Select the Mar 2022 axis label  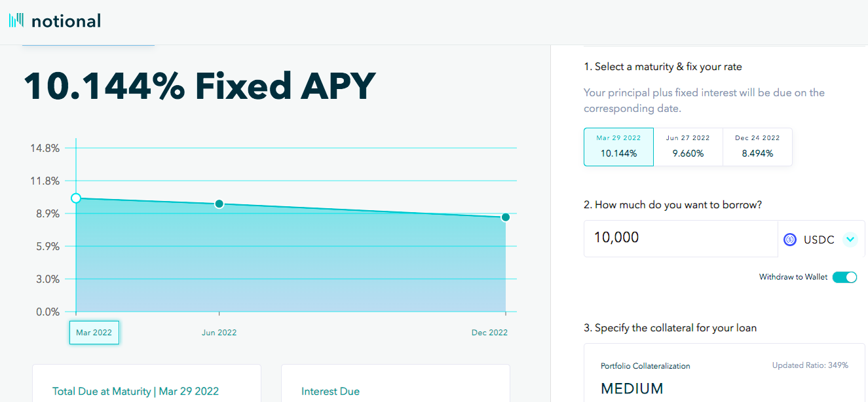94,333
